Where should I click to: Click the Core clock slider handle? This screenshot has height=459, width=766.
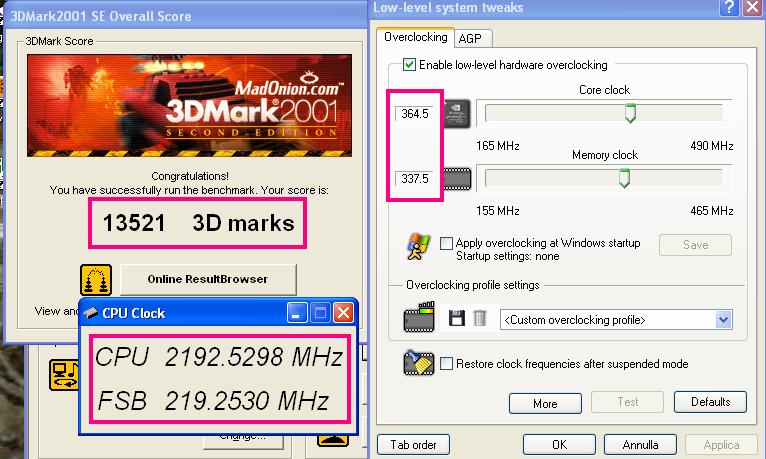click(x=630, y=113)
